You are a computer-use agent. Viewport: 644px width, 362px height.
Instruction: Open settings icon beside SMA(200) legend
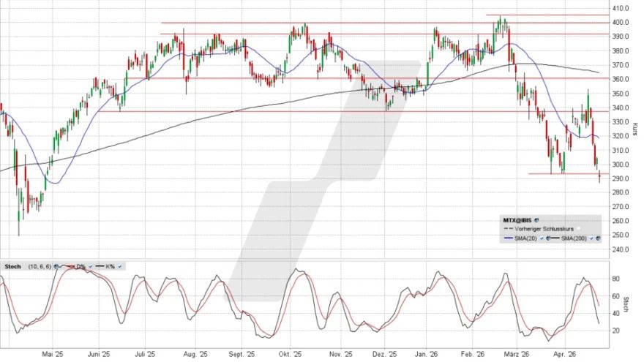coord(599,238)
